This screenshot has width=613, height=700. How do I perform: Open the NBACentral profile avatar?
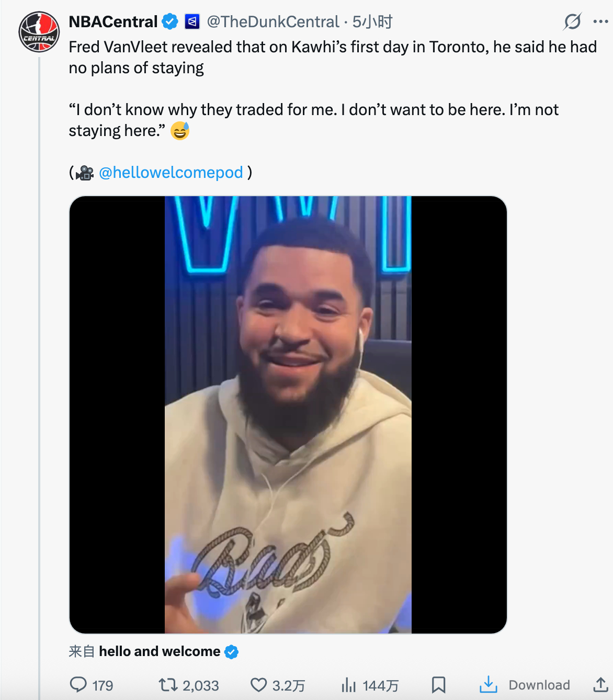pos(39,32)
